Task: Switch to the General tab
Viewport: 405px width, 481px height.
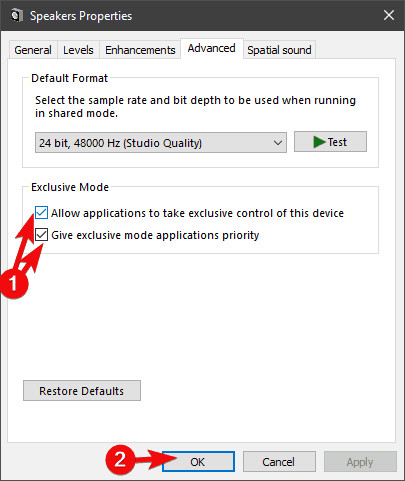Action: coord(33,50)
